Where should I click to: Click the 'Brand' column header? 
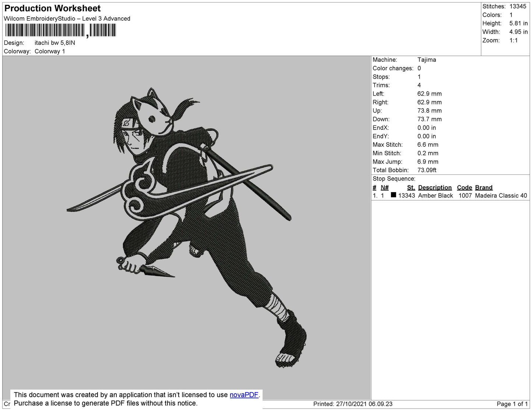(x=483, y=187)
